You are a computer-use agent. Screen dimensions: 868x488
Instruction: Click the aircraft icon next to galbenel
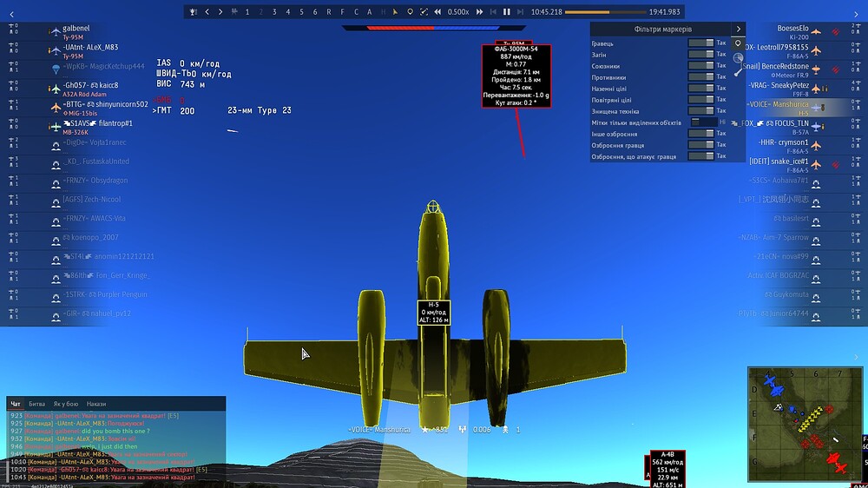(x=56, y=31)
